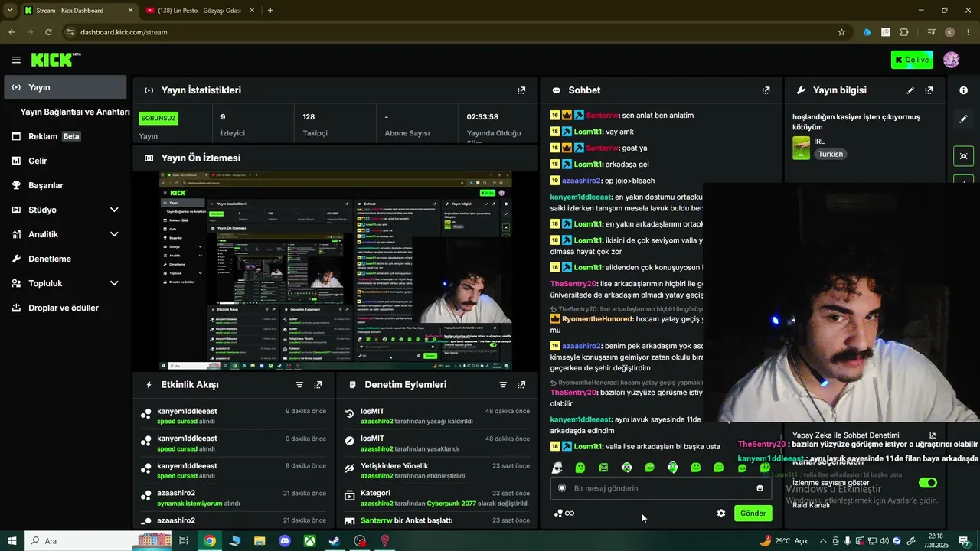Viewport: 980px width, 551px height.
Task: Pop out the Etkinlik Akışı panel
Action: [318, 385]
